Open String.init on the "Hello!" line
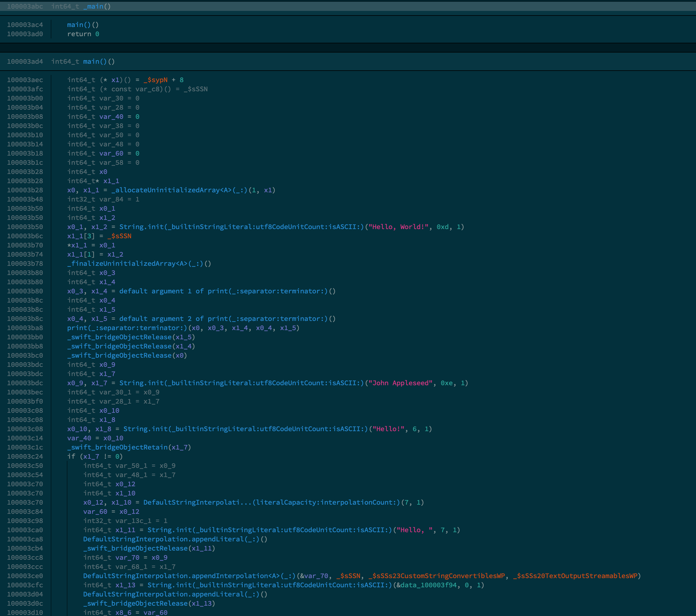The height and width of the screenshot is (616, 696). [x=246, y=429]
